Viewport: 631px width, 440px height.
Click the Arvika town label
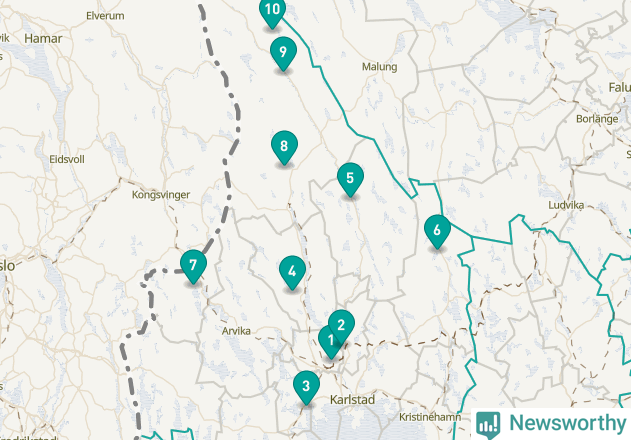(x=236, y=331)
